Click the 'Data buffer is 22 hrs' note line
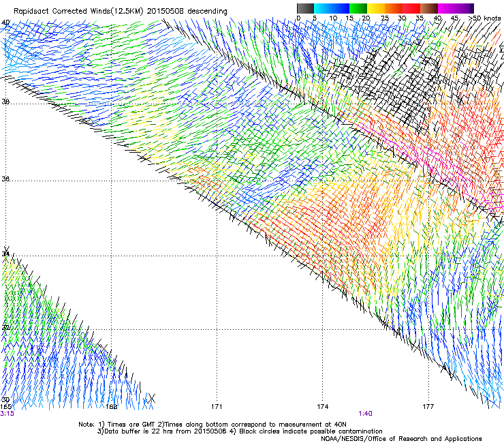 (240, 431)
